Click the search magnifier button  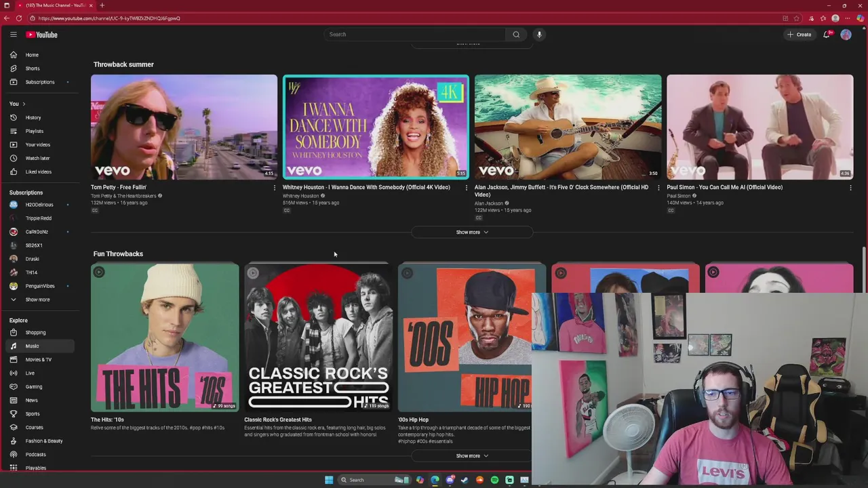516,35
